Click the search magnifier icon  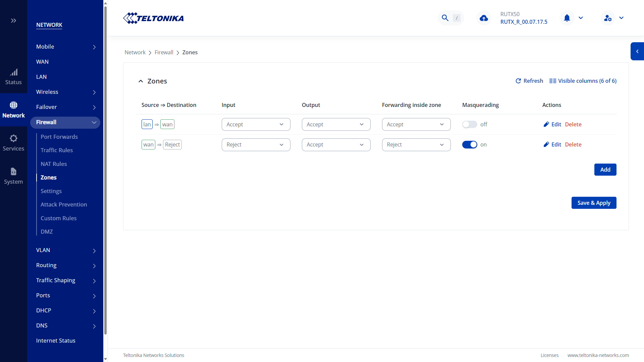445,18
